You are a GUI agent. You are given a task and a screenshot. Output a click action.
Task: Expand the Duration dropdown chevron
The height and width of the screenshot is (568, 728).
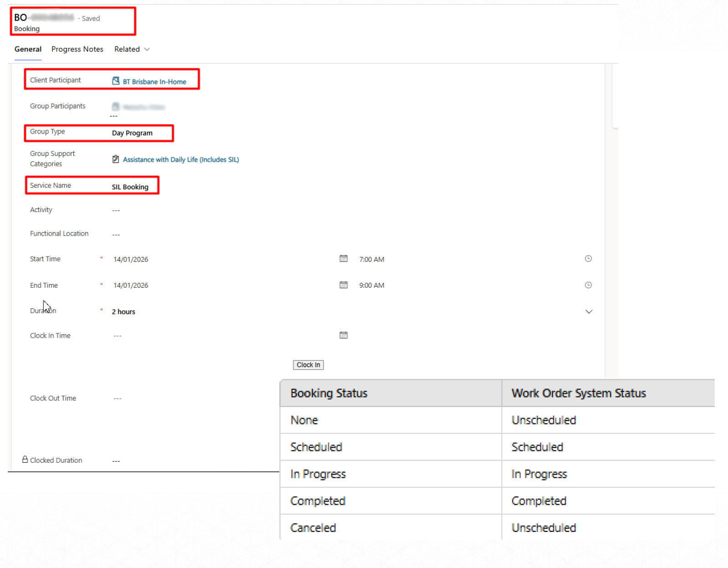tap(589, 312)
